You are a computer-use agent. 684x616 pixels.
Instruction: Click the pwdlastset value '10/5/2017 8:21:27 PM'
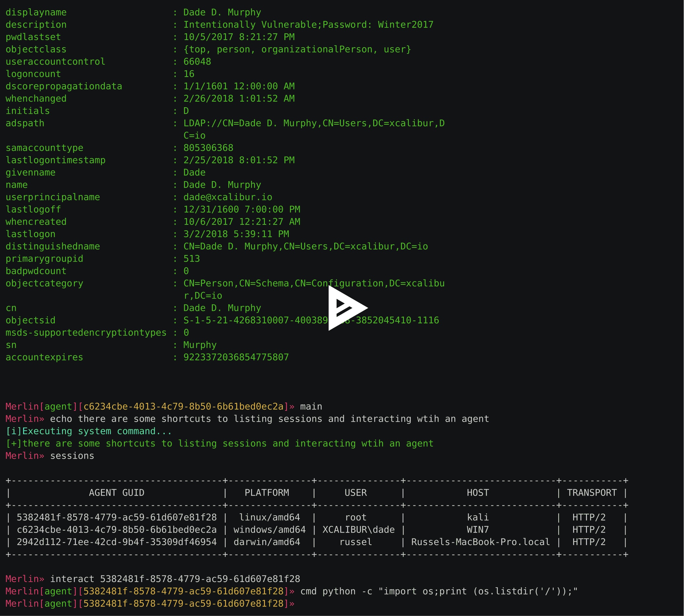pos(239,37)
